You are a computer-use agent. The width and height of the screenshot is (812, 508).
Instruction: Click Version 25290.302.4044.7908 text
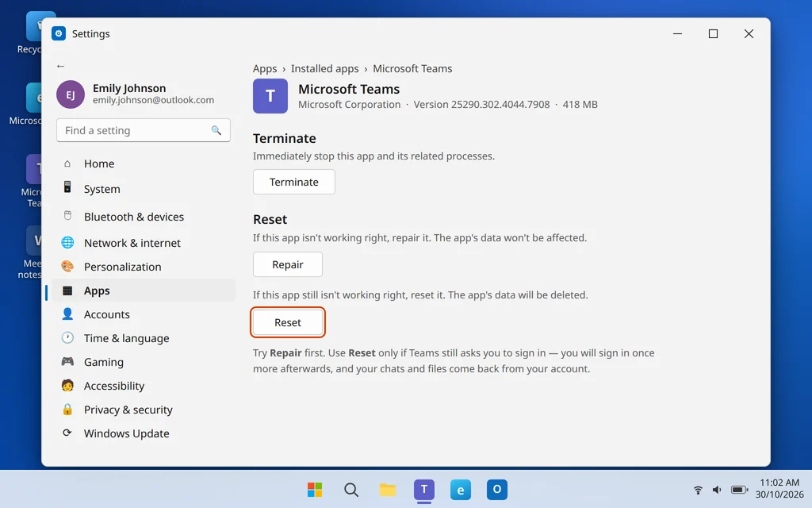pos(481,104)
